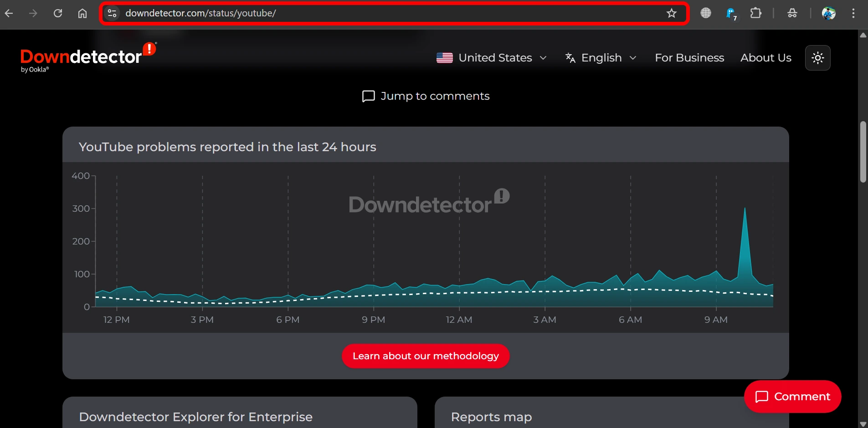Open the Chrome three-dot menu

[x=853, y=13]
